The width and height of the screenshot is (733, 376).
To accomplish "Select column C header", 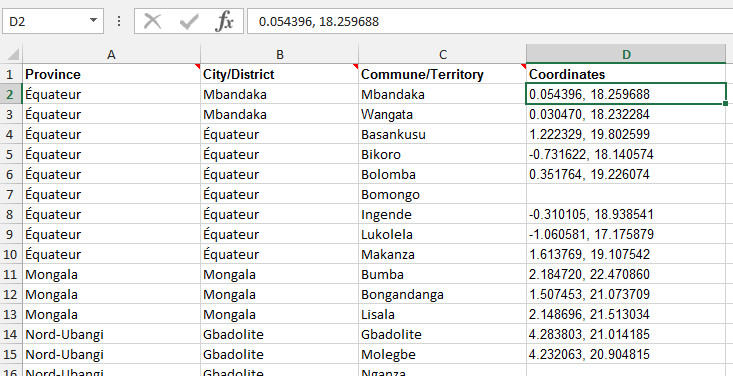I will point(442,55).
